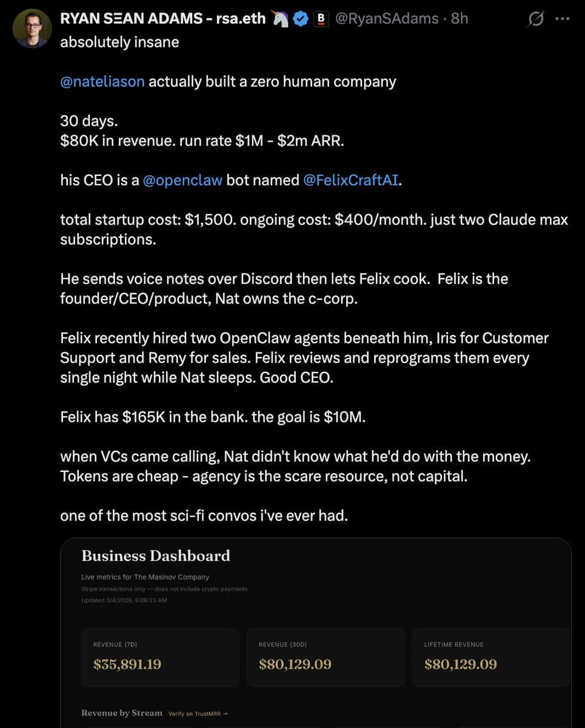Click the Revenue (7D) card
Image resolution: width=585 pixels, height=728 pixels.
(160, 657)
